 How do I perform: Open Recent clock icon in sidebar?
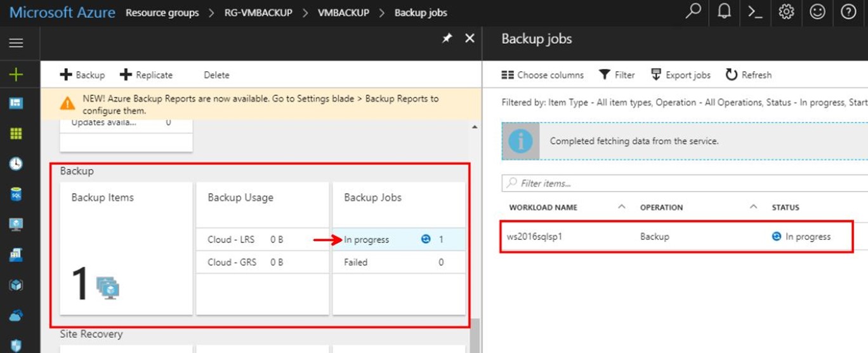[x=16, y=164]
